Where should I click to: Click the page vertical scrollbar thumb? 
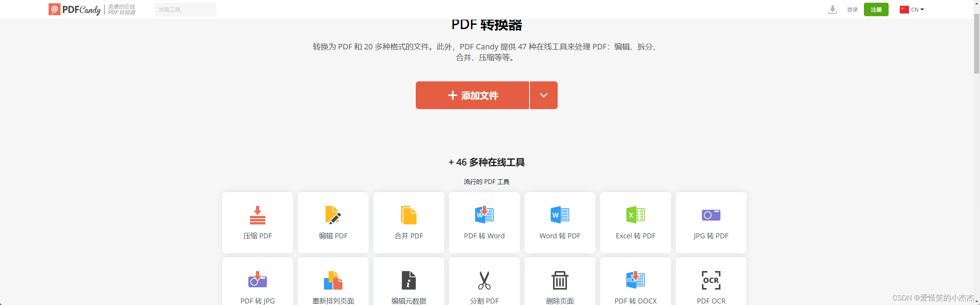click(x=977, y=44)
